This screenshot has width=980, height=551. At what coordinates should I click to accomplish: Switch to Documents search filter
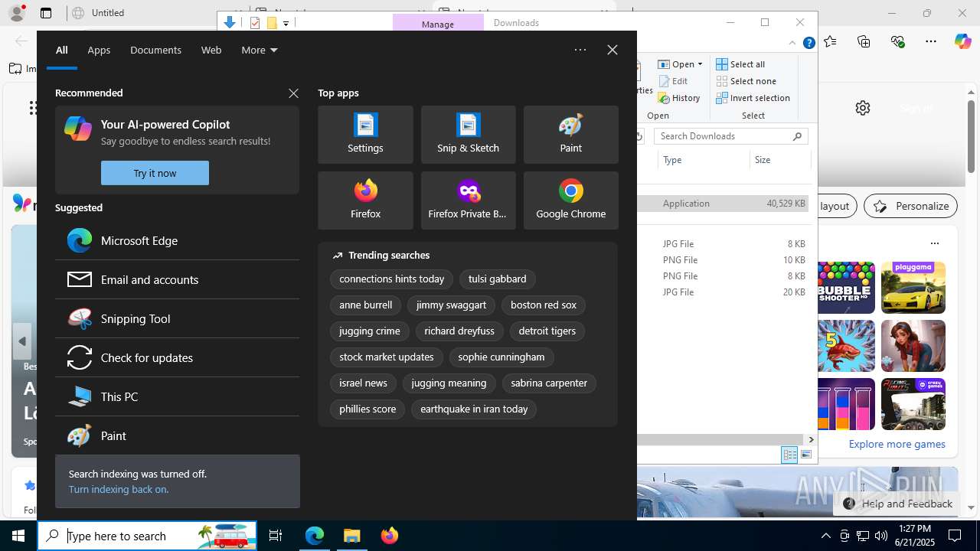click(155, 50)
